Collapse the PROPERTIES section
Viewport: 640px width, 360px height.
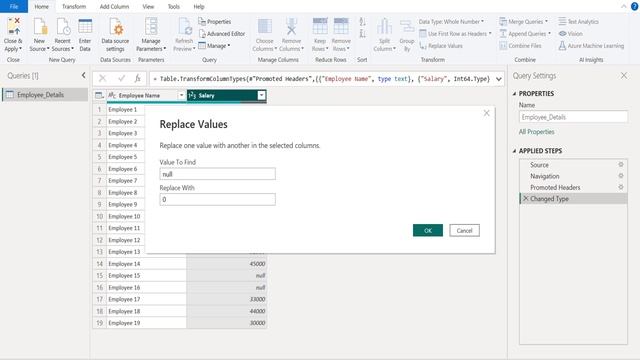[x=514, y=94]
